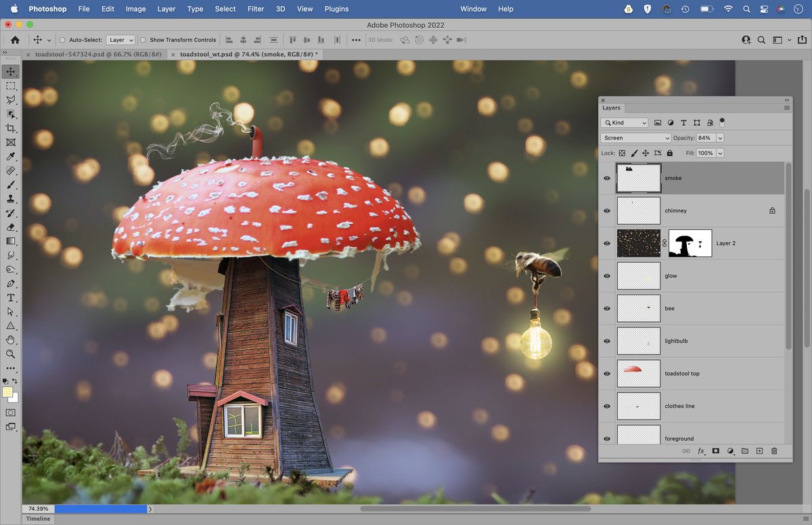This screenshot has height=525, width=812.
Task: Select the Smudge tool
Action: click(11, 256)
